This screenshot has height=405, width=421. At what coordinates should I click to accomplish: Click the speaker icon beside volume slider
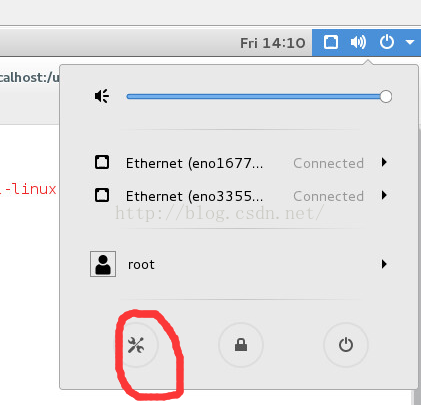pyautogui.click(x=102, y=96)
